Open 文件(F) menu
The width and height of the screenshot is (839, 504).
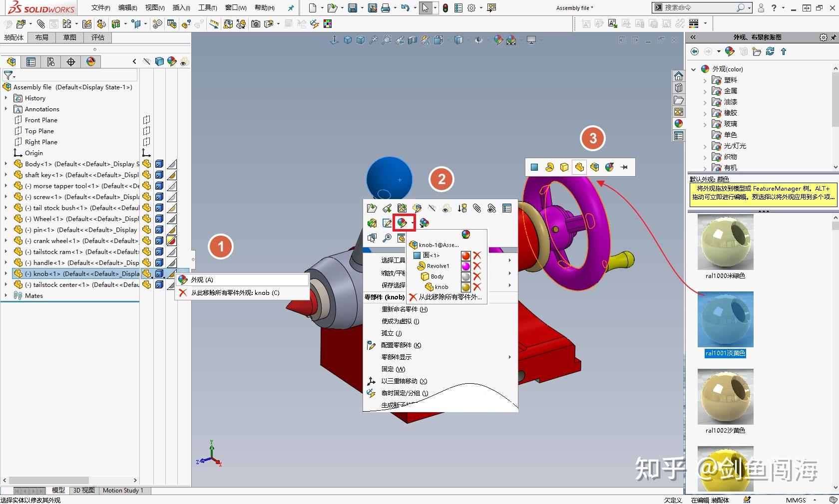coord(101,7)
